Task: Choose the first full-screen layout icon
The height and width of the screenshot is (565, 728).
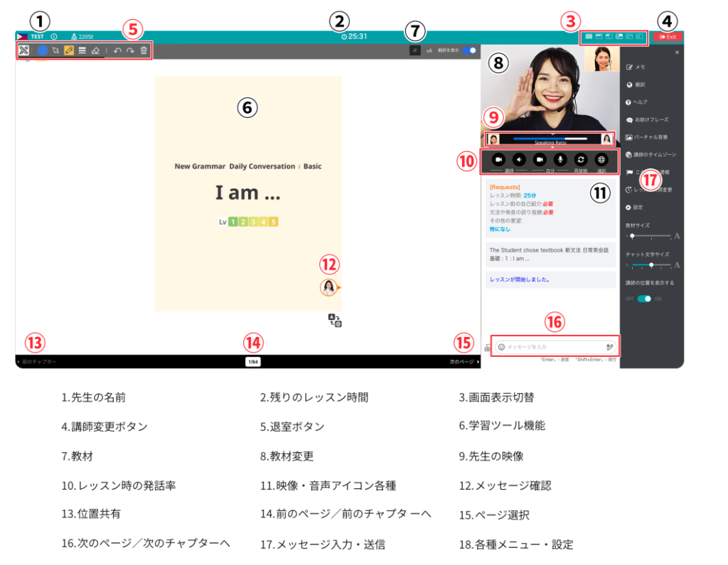Action: [589, 36]
